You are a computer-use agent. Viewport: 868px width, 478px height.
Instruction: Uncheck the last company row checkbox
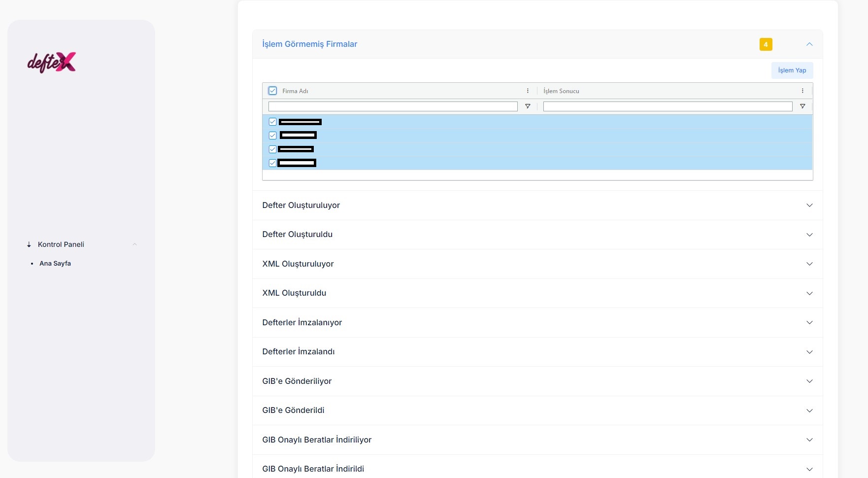(272, 163)
